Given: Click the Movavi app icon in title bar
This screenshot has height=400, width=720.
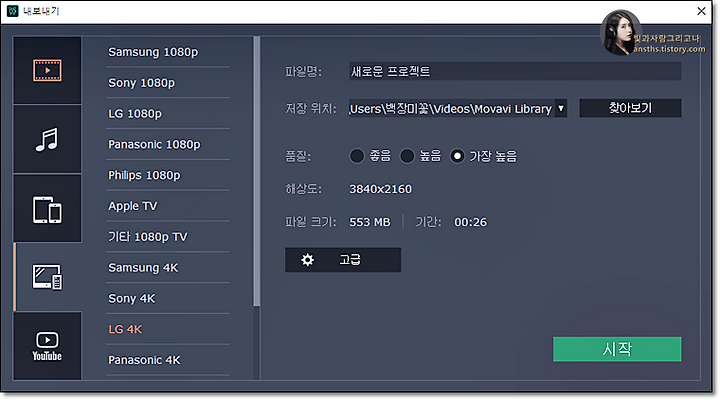Looking at the screenshot, I should pyautogui.click(x=12, y=11).
